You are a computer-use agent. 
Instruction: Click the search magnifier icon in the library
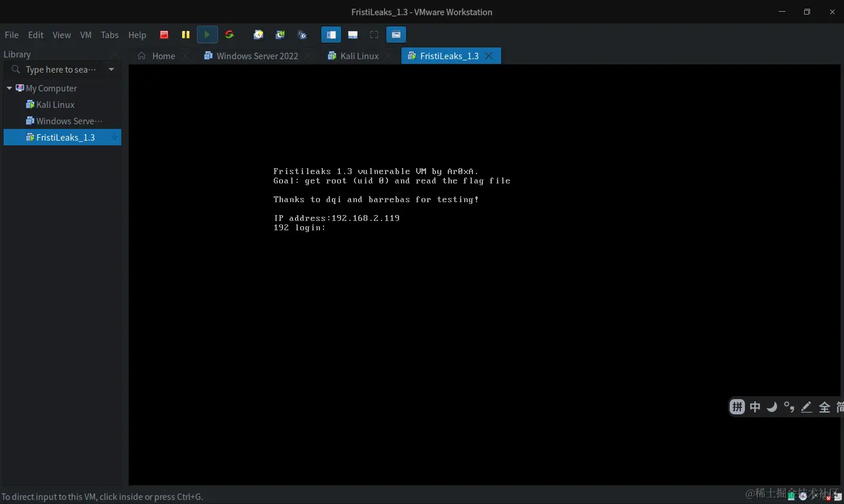[16, 69]
